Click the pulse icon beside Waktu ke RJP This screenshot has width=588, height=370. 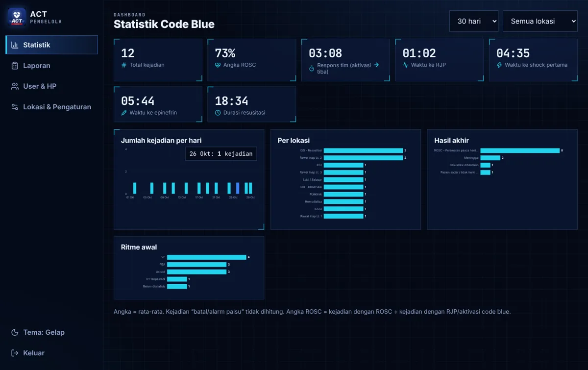405,65
